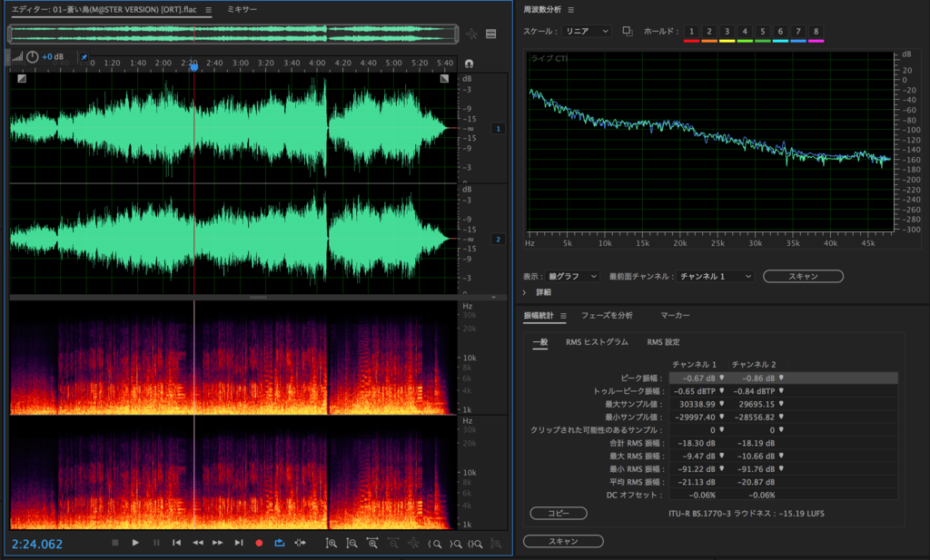This screenshot has height=560, width=930.
Task: Open the スケール リニア dropdown
Action: pyautogui.click(x=587, y=32)
